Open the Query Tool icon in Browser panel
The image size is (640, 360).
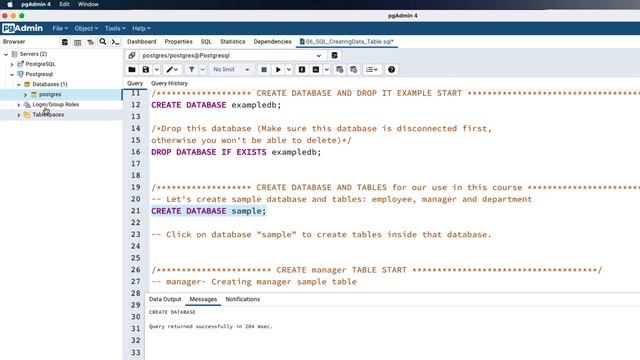[x=64, y=42]
